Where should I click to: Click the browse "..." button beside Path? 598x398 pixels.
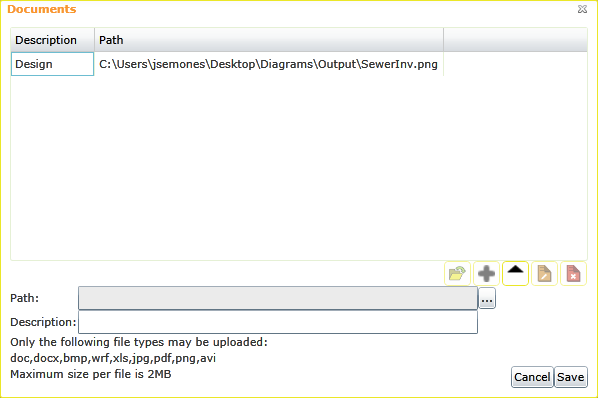[487, 298]
